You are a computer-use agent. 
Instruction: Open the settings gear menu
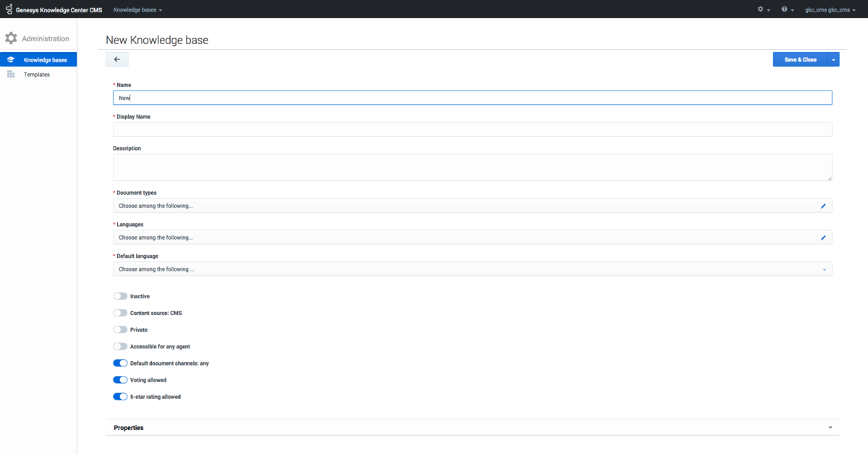pyautogui.click(x=763, y=9)
